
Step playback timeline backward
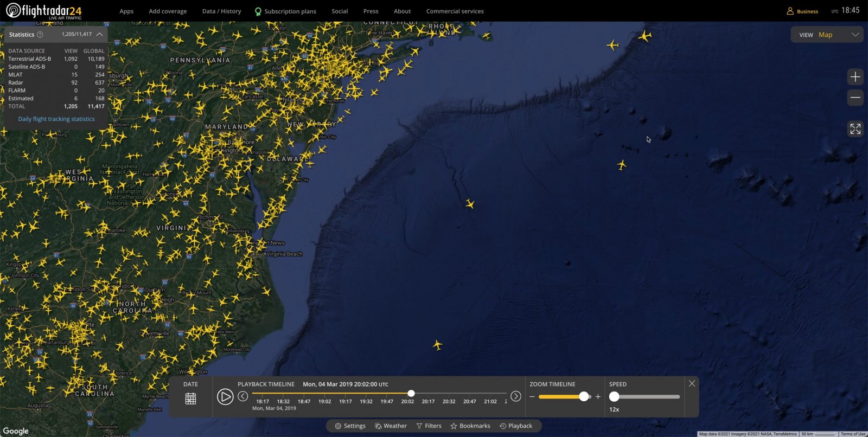coord(243,396)
